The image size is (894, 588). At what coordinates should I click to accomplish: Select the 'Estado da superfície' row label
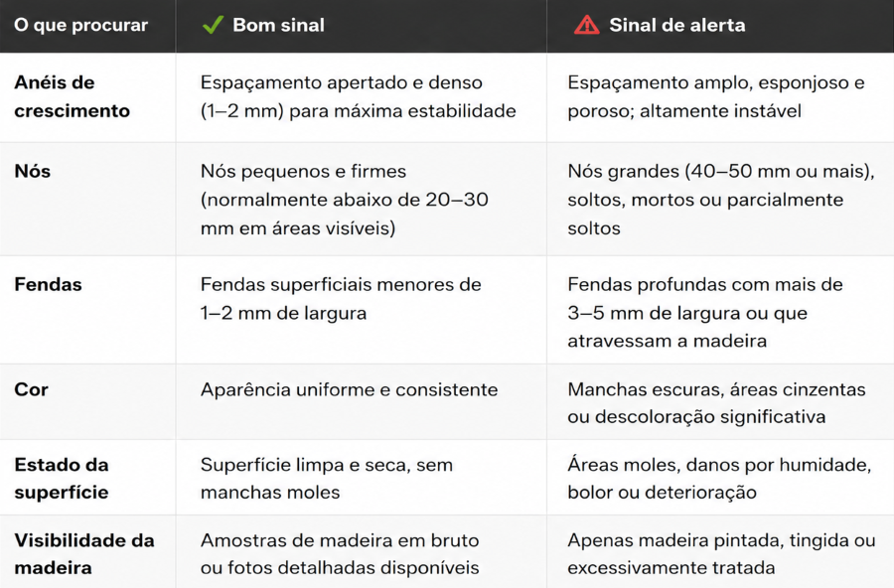[x=62, y=478]
